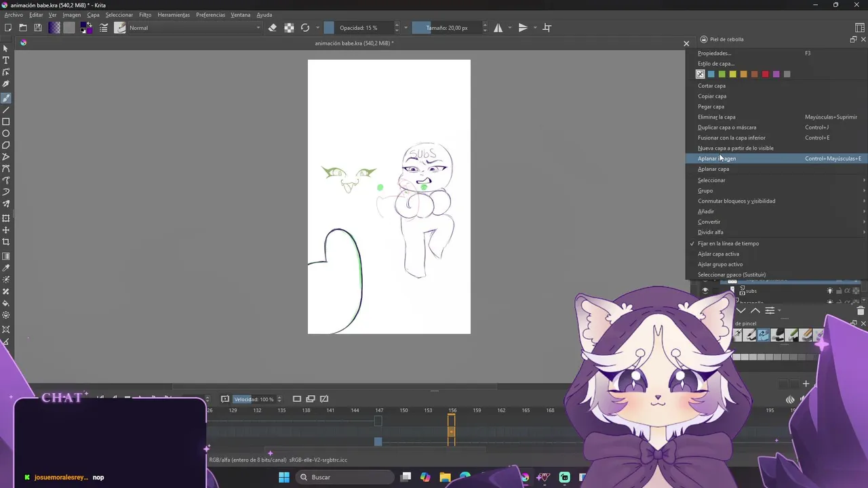Select the Text tool in toolbox
Image resolution: width=868 pixels, height=488 pixels.
[6, 60]
